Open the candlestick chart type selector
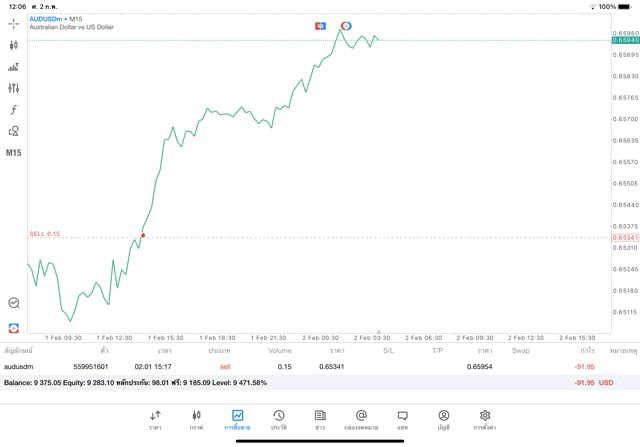Viewport: 640px width, 447px height. click(x=13, y=45)
